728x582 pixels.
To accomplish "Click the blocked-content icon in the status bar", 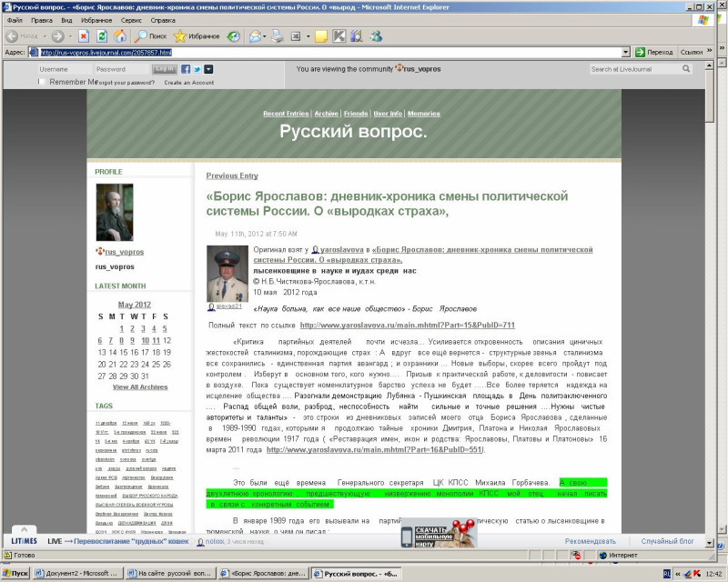I will pos(576,555).
